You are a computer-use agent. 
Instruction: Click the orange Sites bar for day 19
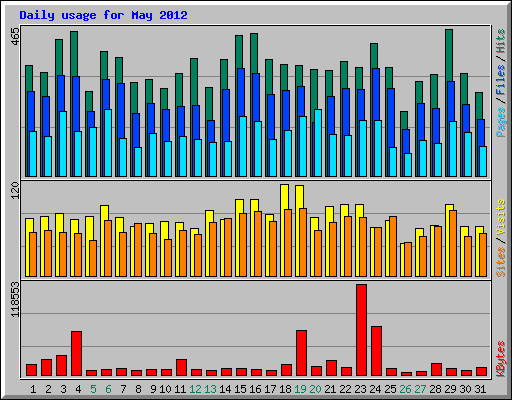[x=303, y=242]
